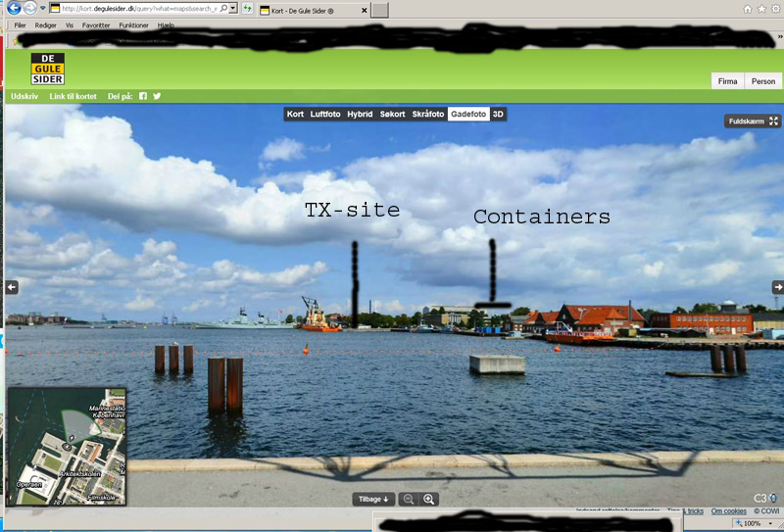The image size is (784, 532).
Task: Click the 'Link til kortet' link
Action: coord(73,96)
